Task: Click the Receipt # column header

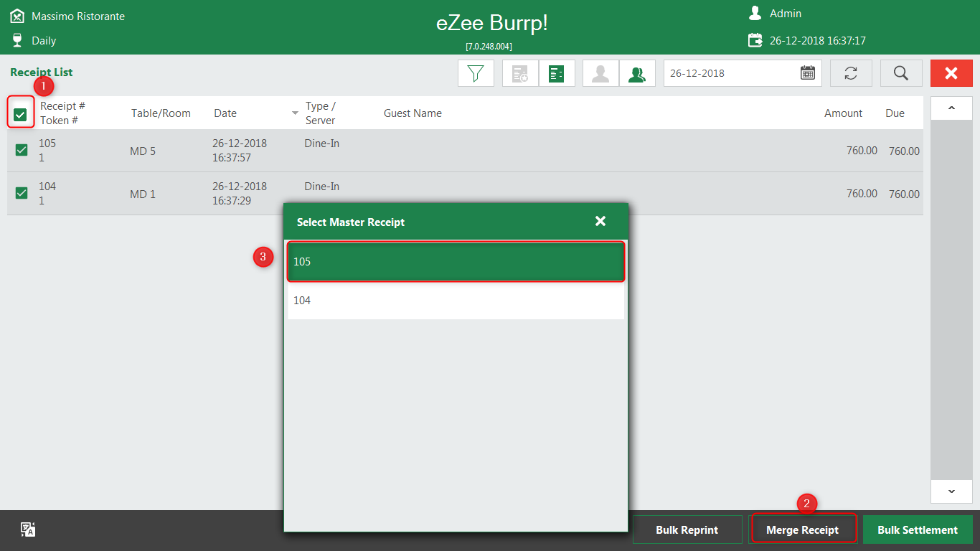Action: point(62,105)
